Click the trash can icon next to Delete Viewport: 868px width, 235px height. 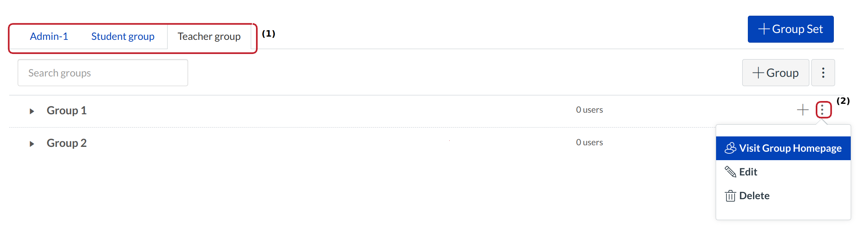coord(730,196)
